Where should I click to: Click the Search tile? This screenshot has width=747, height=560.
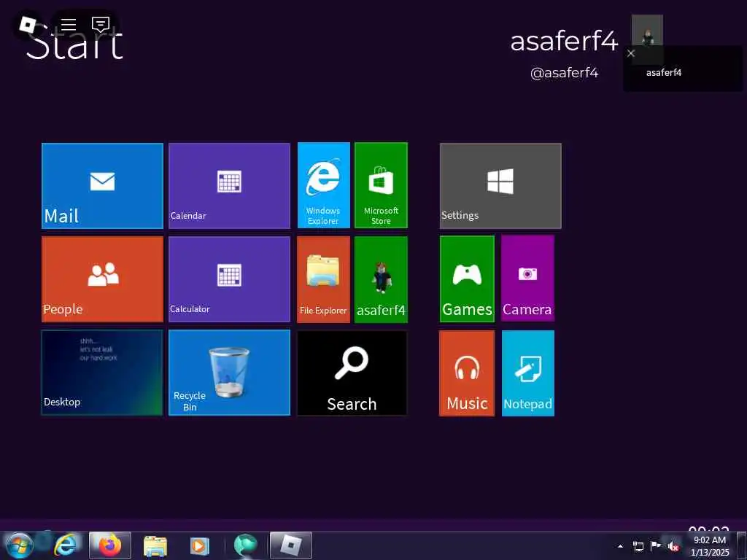tap(352, 373)
